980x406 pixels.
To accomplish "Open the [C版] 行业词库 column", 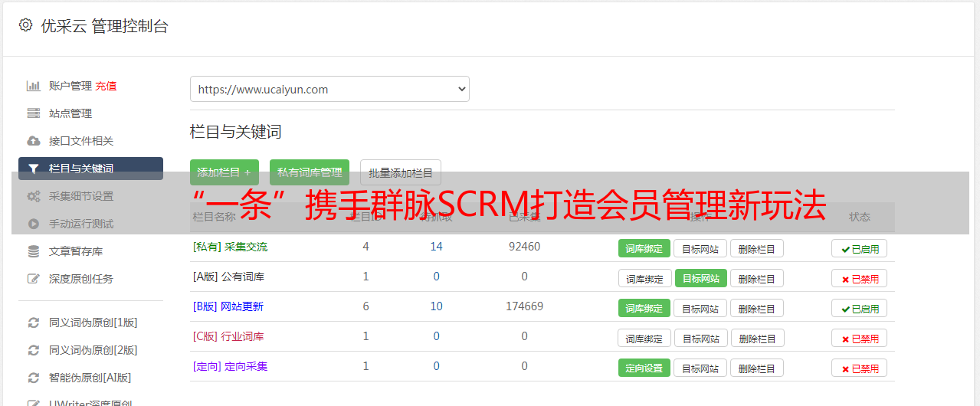I will click(228, 336).
